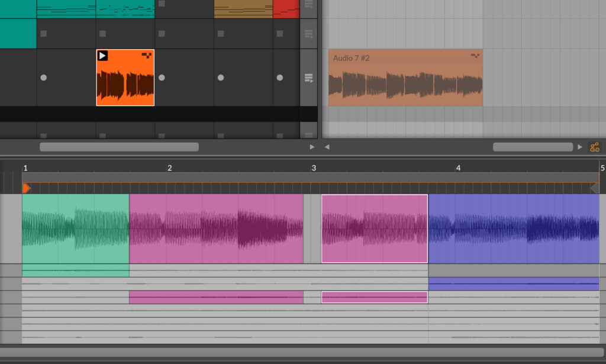This screenshot has width=606, height=364.
Task: Click the clip launcher horizontal scrollbar
Action: pyautogui.click(x=119, y=147)
